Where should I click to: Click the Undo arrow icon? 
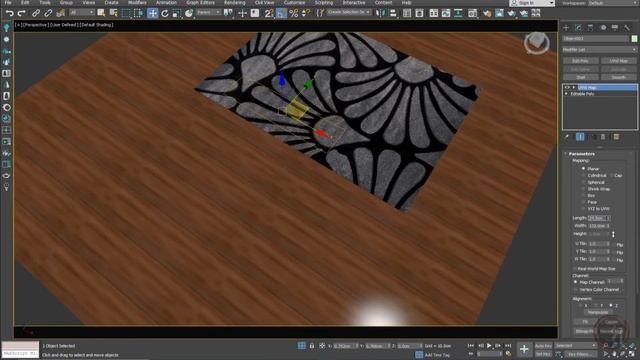tap(9, 13)
